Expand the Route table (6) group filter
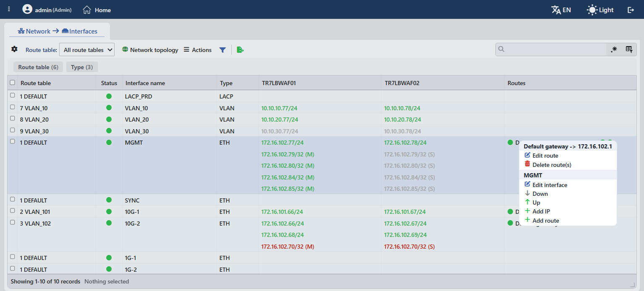 click(x=38, y=67)
